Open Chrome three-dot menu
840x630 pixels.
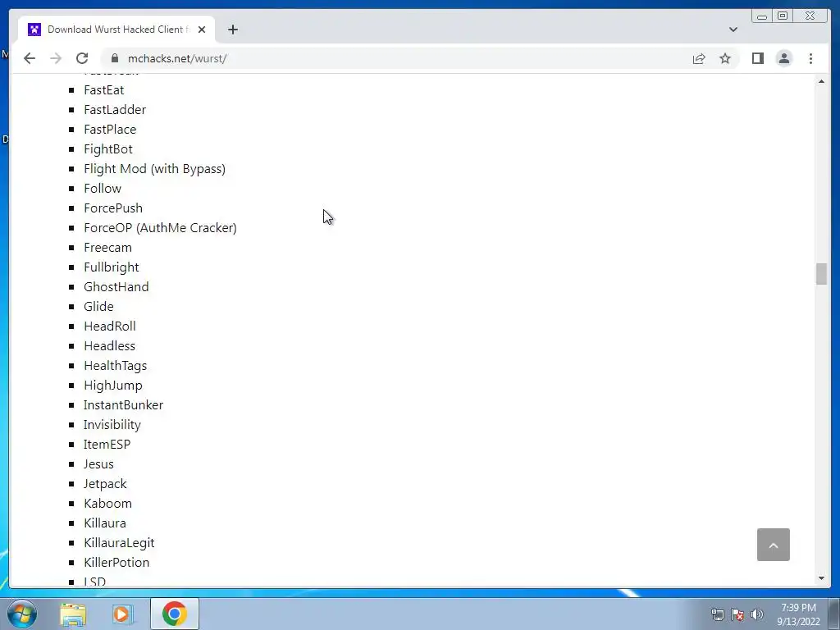tap(810, 58)
